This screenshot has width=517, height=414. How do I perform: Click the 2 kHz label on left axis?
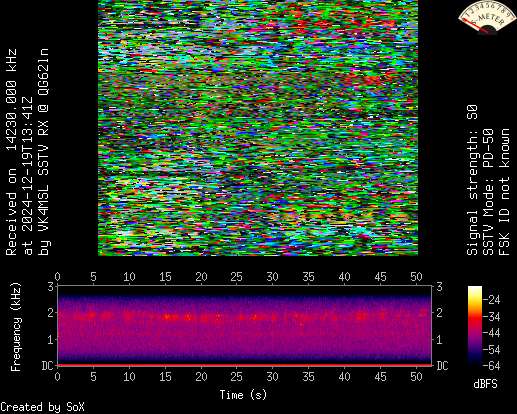(x=51, y=313)
